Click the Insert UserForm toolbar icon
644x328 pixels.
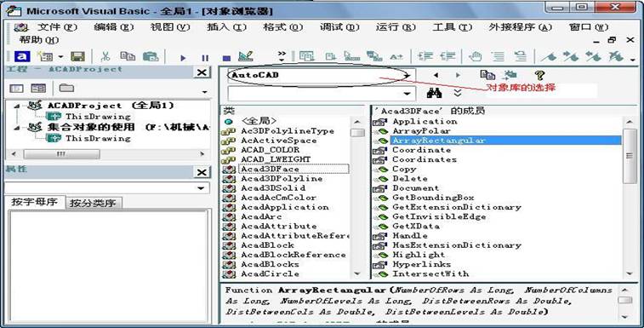45,56
